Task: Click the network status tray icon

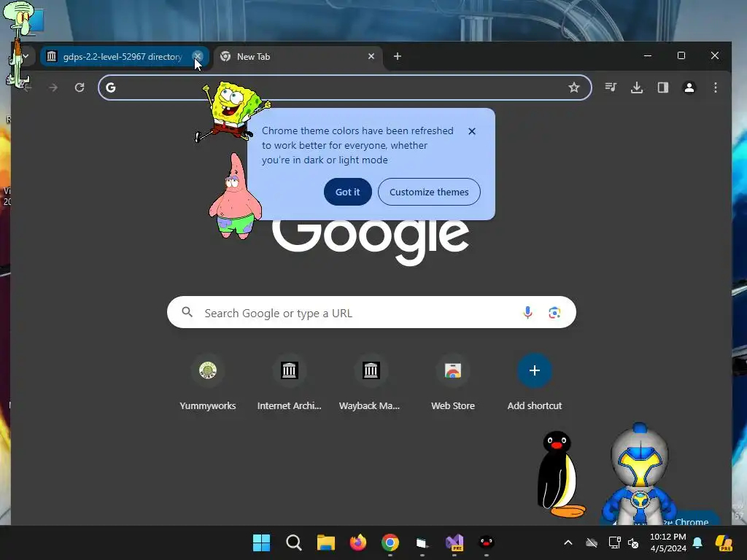Action: coord(614,542)
